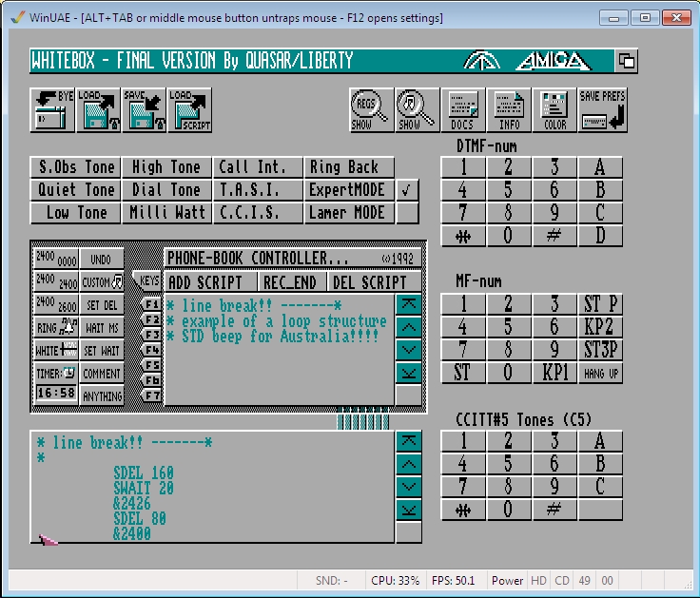Click the T.A.S.I. button

258,190
